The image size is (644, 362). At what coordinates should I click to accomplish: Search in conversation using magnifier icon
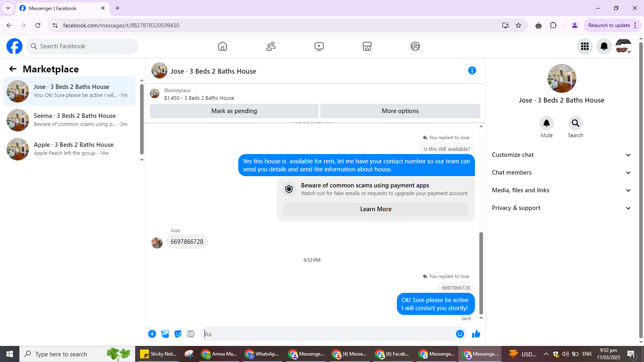[576, 123]
